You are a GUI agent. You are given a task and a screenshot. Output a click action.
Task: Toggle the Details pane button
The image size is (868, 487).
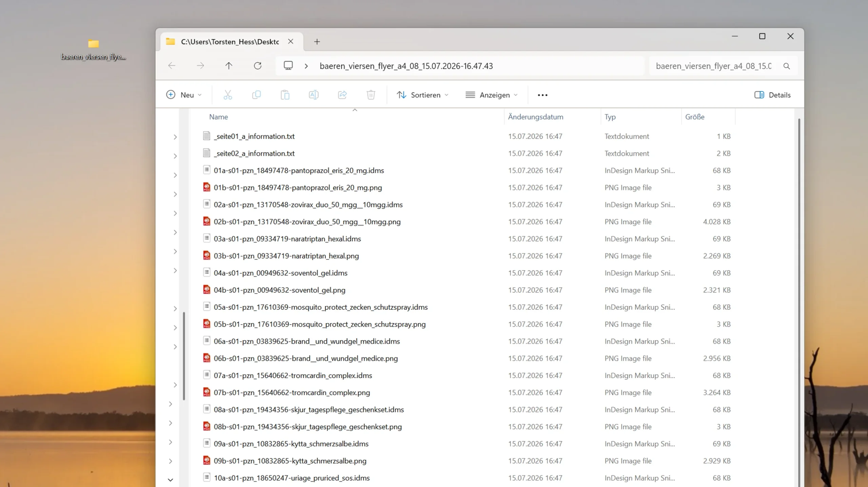pyautogui.click(x=772, y=95)
